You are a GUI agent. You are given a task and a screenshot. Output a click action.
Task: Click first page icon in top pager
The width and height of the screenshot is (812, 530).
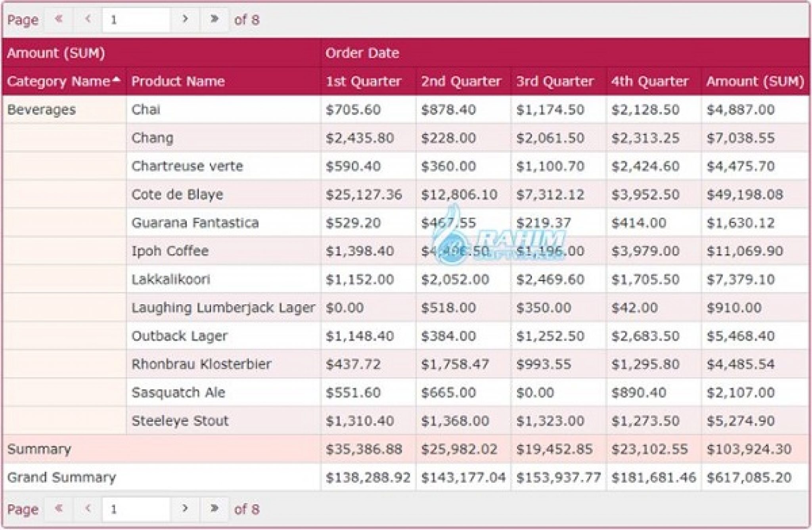point(59,19)
